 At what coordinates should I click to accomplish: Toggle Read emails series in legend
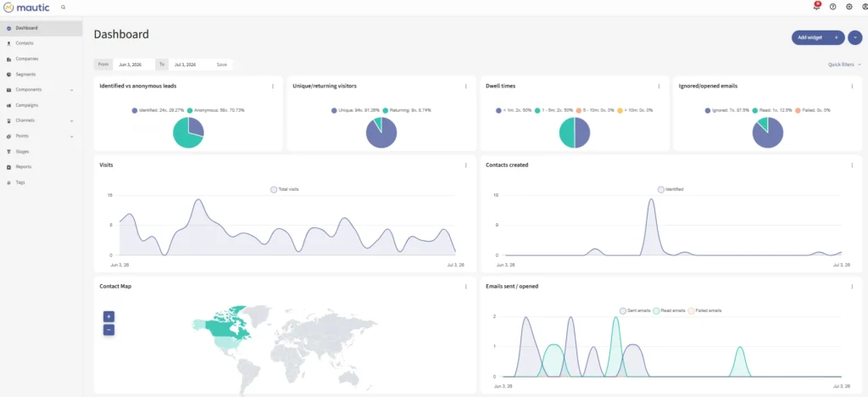[x=670, y=310]
